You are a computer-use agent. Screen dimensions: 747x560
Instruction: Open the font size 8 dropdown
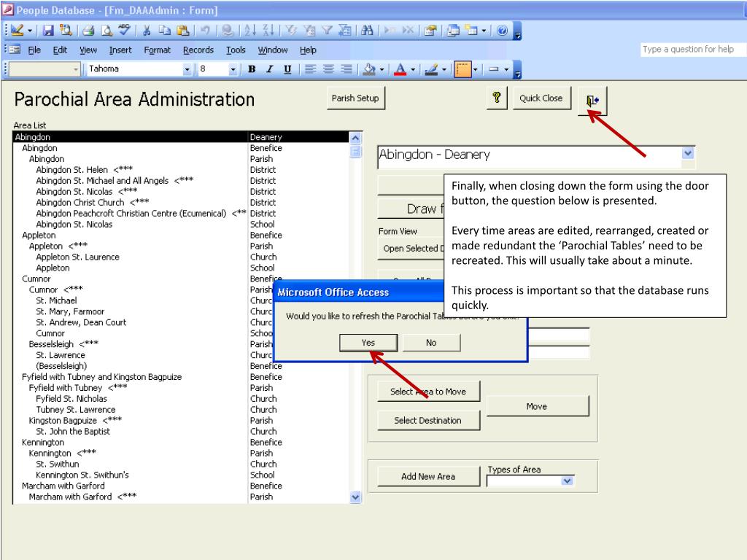tap(233, 69)
